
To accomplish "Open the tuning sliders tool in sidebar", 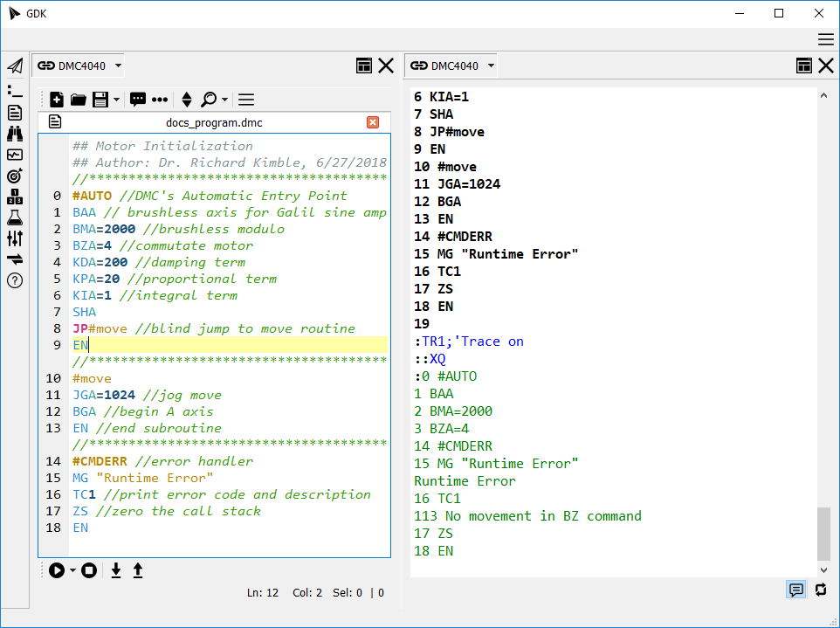I will 15,238.
